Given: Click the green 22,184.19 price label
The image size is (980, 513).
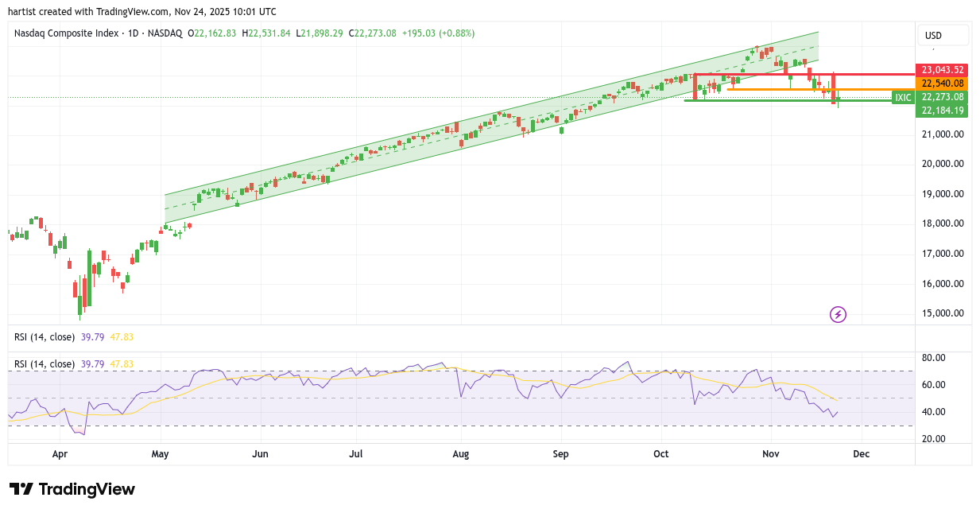Looking at the screenshot, I should pos(942,111).
